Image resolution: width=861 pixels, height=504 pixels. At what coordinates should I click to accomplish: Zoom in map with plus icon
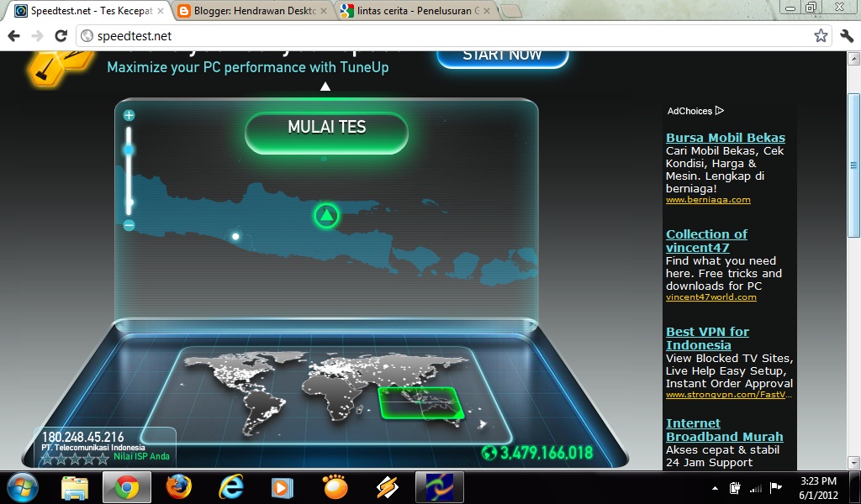point(129,115)
